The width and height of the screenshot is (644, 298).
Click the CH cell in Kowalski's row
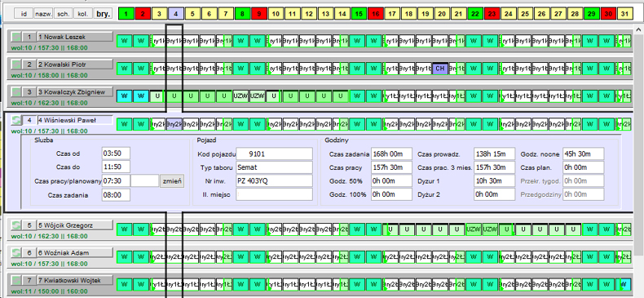coord(440,69)
